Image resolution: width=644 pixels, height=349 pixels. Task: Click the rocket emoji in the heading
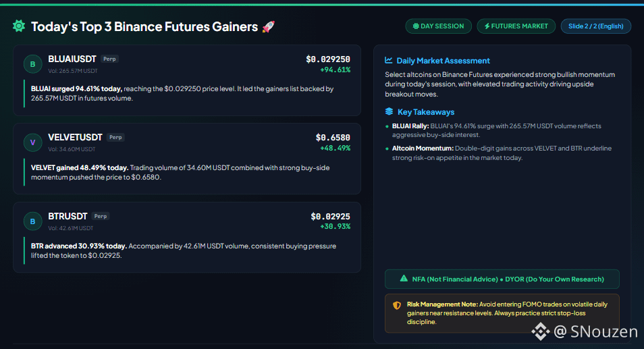268,27
